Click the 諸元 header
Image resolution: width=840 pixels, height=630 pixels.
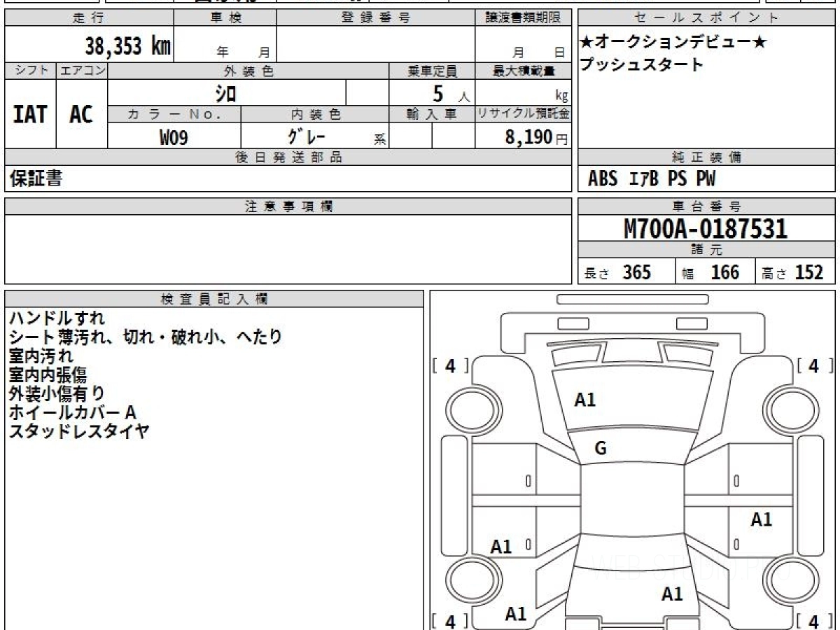707,250
